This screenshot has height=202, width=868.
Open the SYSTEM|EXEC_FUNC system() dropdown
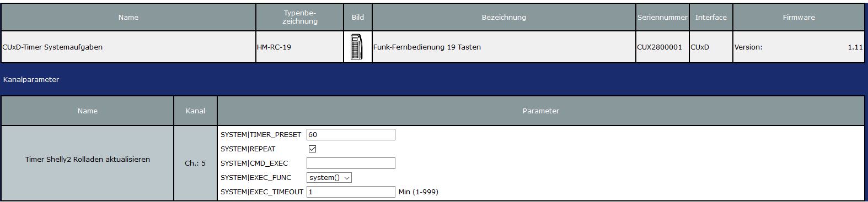click(x=329, y=178)
